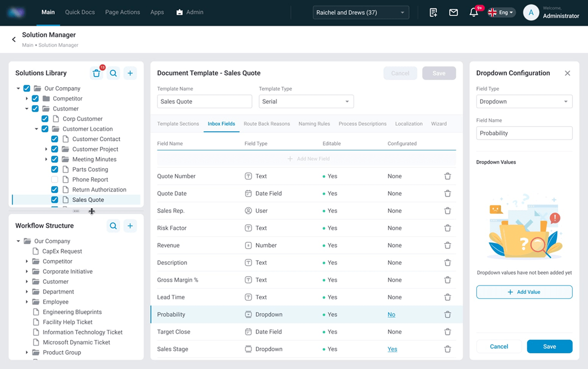The width and height of the screenshot is (588, 369).
Task: Click the back arrow beside Solution Manager
Action: point(13,40)
